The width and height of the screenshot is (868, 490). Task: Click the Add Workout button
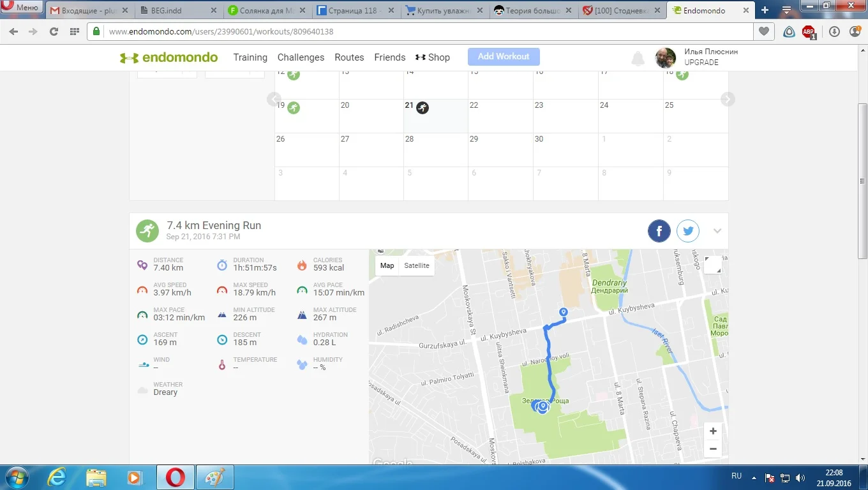[x=504, y=57]
